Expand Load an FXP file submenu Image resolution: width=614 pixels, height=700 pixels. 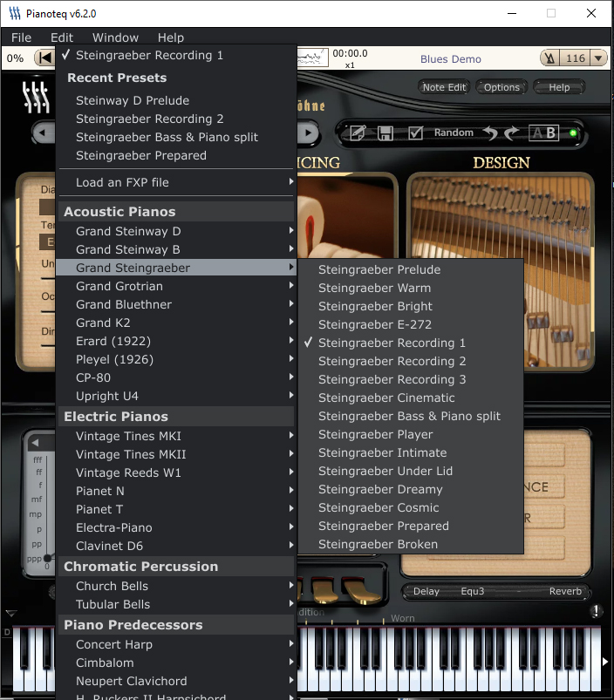click(176, 182)
